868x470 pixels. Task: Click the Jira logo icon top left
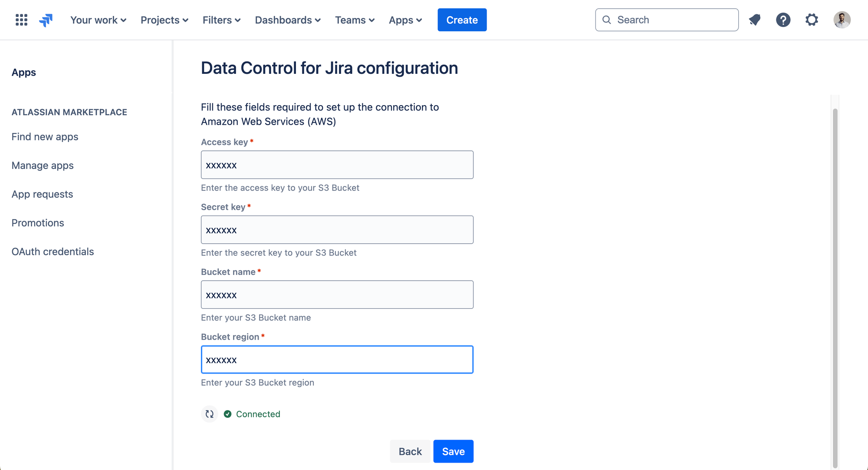[x=46, y=20]
